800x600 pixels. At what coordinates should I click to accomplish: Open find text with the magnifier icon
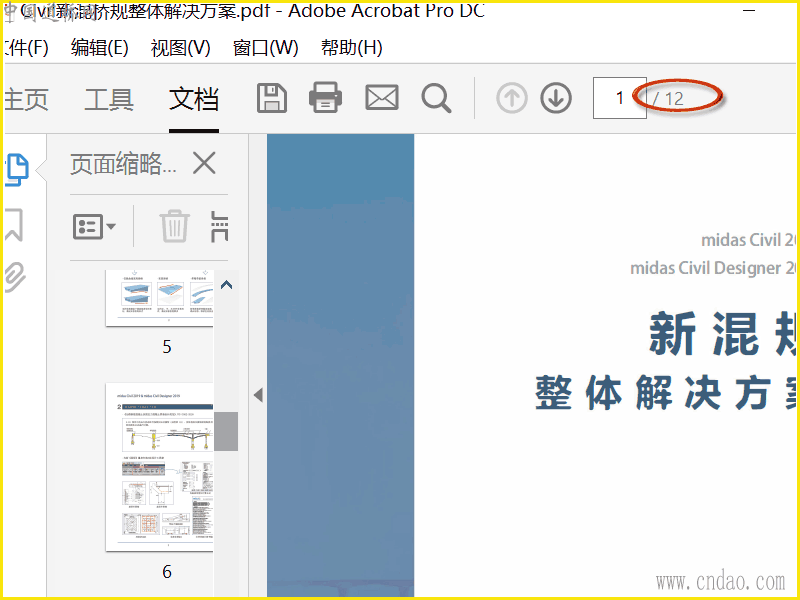436,98
